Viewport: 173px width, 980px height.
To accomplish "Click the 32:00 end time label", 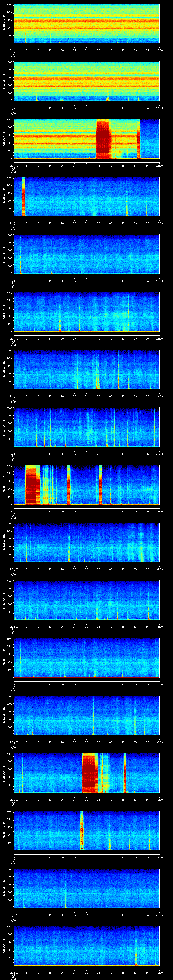I will point(159,569).
